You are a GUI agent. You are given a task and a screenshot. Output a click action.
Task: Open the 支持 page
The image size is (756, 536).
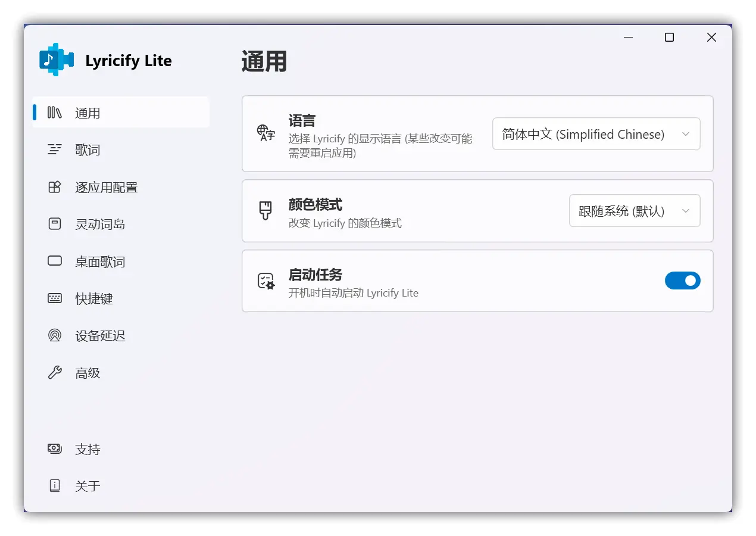point(121,449)
